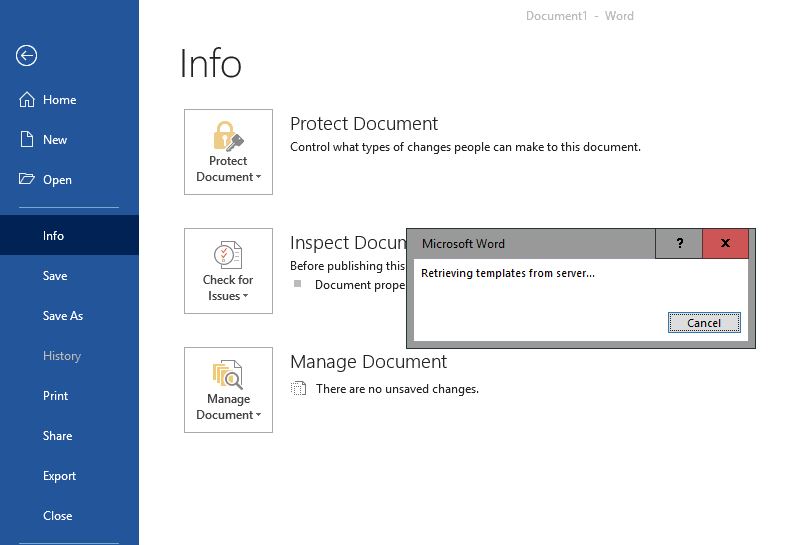Open the Manage Document dropdown
This screenshot has width=797, height=545.
(x=228, y=390)
